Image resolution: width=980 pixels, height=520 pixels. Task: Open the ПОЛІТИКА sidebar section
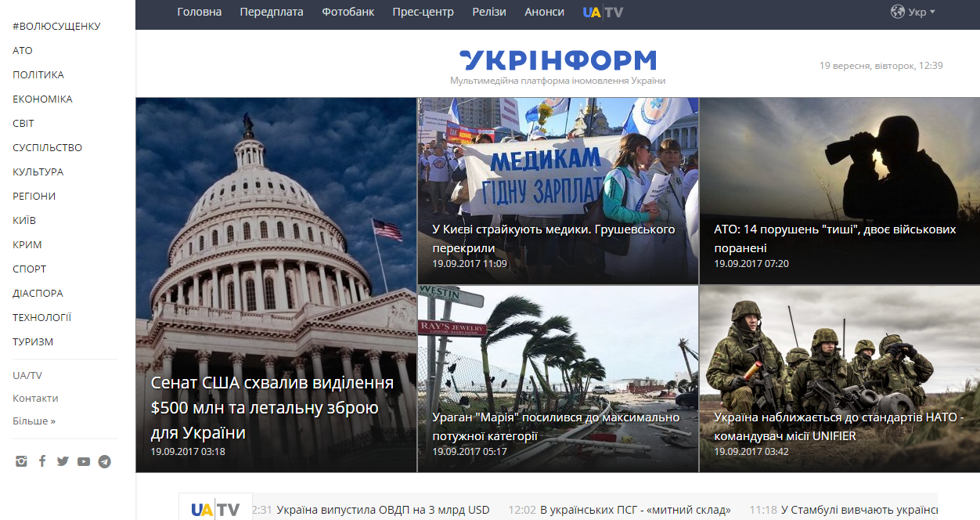tap(38, 74)
